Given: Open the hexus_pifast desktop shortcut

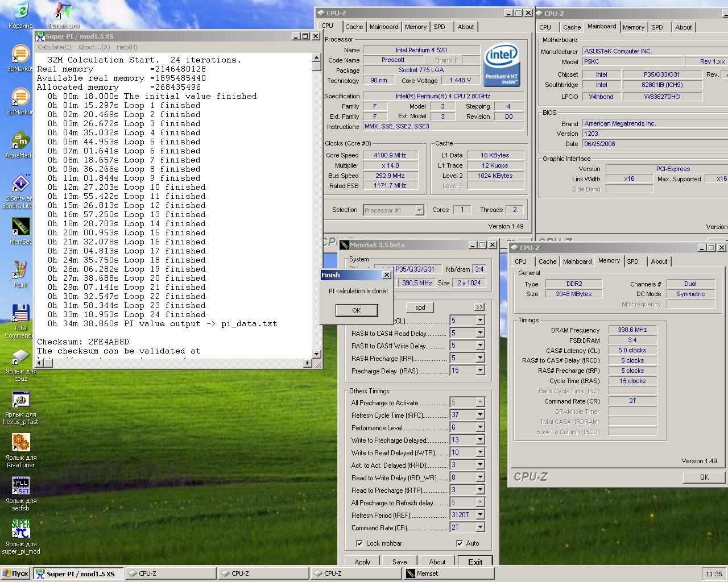Looking at the screenshot, I should (20, 400).
